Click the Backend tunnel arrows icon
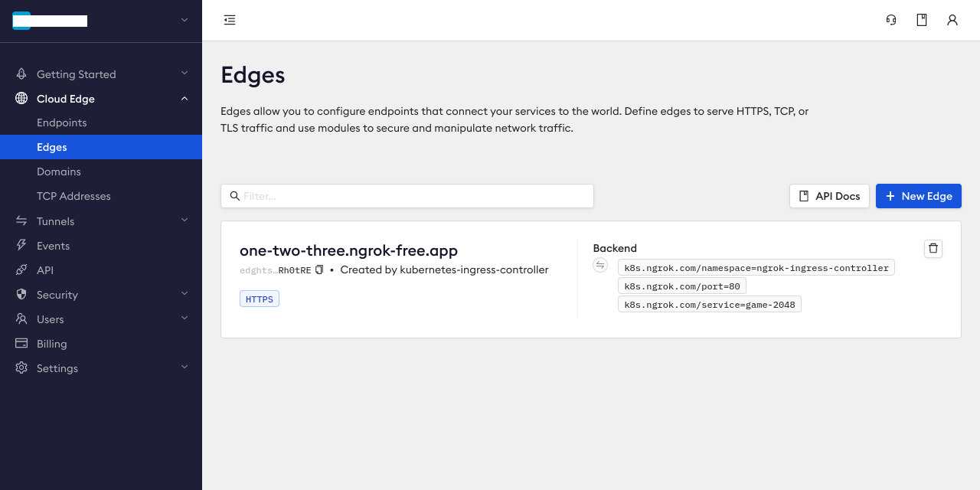 [600, 265]
